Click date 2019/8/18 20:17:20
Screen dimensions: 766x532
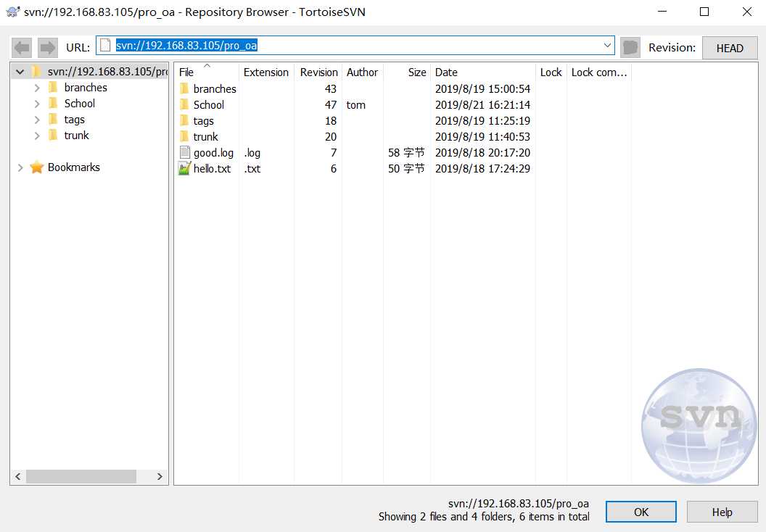482,153
